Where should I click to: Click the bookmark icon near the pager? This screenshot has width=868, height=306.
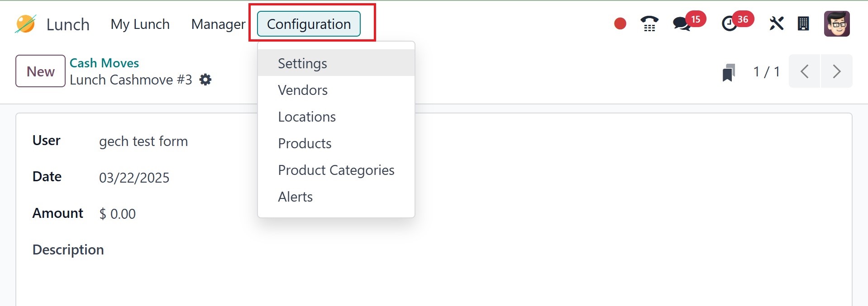(728, 72)
